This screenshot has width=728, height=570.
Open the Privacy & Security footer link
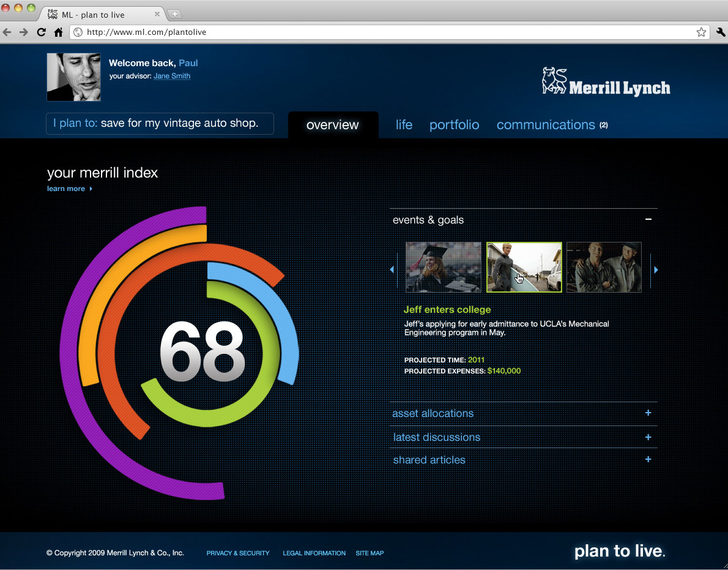(x=238, y=553)
